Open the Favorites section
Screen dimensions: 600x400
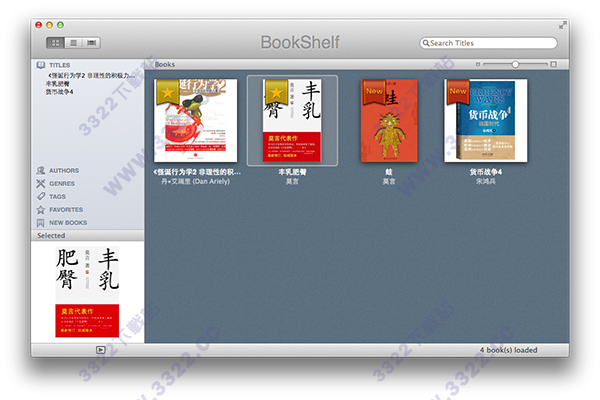[66, 209]
